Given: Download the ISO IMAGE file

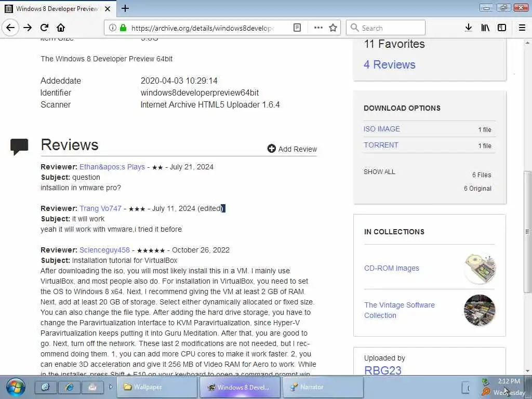Looking at the screenshot, I should 382,129.
